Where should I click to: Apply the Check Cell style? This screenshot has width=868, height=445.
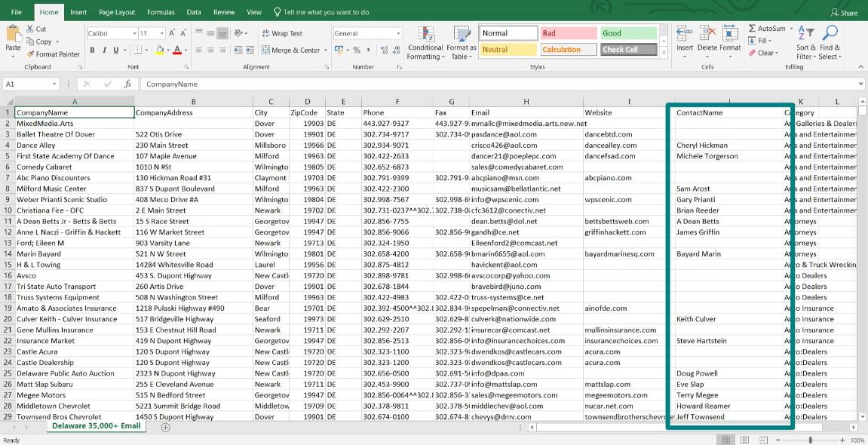[628, 50]
